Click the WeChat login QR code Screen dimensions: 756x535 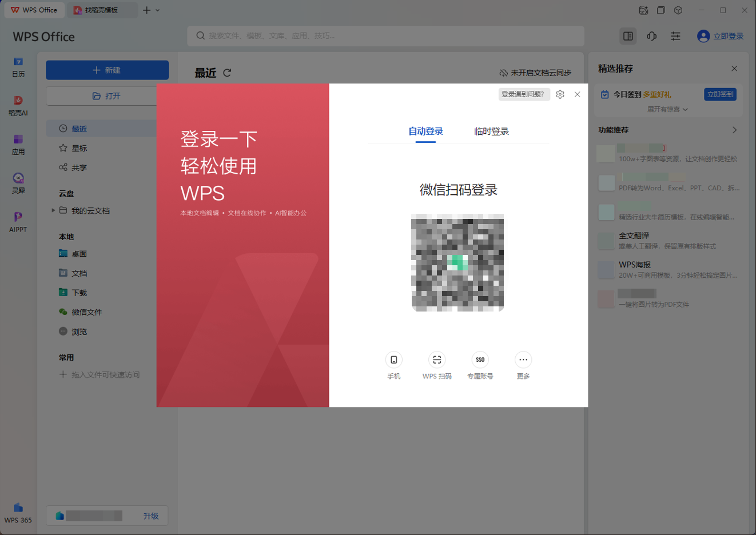click(457, 262)
